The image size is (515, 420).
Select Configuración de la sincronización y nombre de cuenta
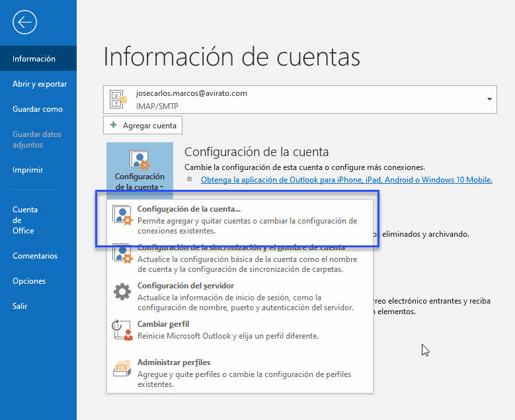(x=240, y=258)
